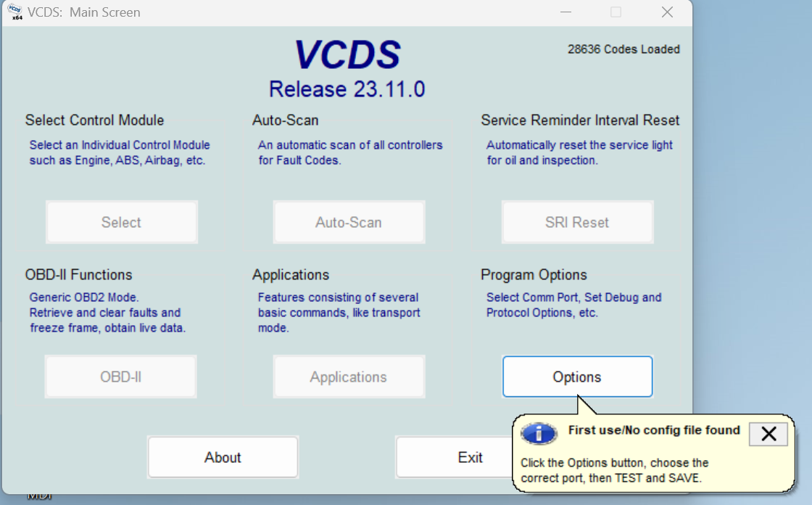Minimize the VCDS Main Screen window

(x=565, y=12)
